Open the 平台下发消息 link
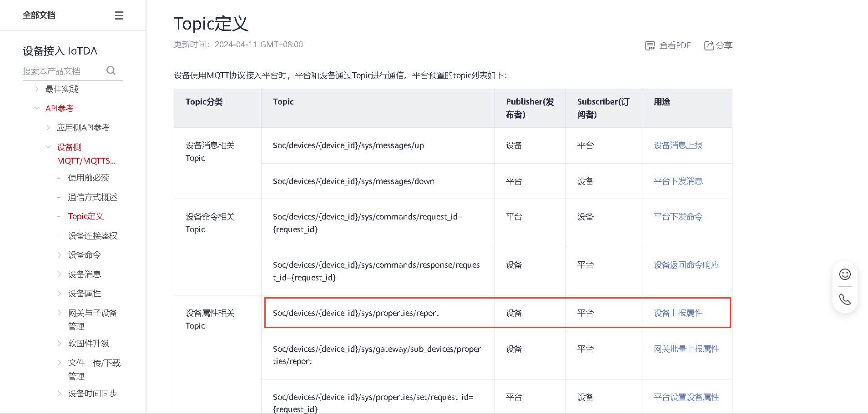The width and height of the screenshot is (868, 414). coord(678,181)
